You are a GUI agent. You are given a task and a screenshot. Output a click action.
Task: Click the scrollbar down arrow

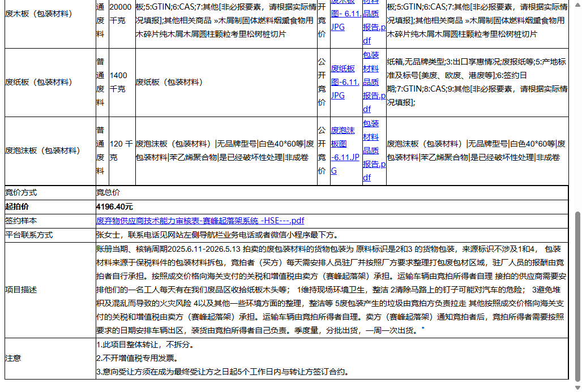click(x=577, y=387)
